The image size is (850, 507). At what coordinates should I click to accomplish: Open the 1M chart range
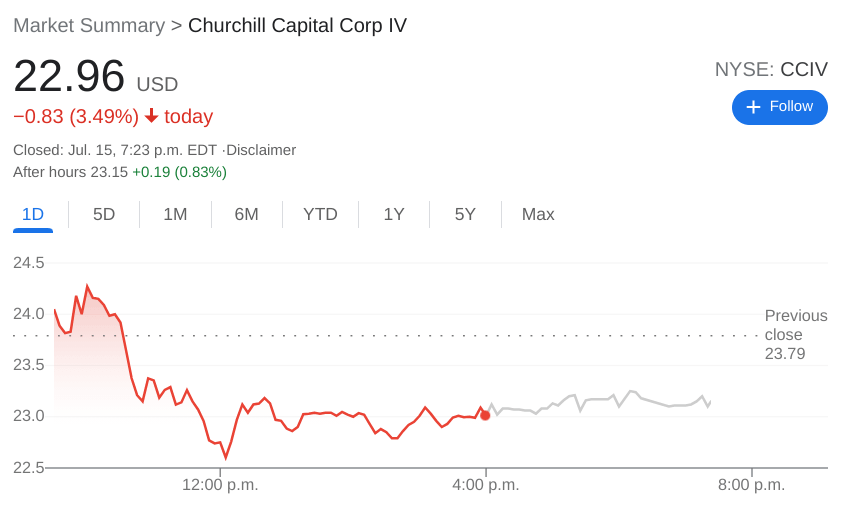(175, 214)
